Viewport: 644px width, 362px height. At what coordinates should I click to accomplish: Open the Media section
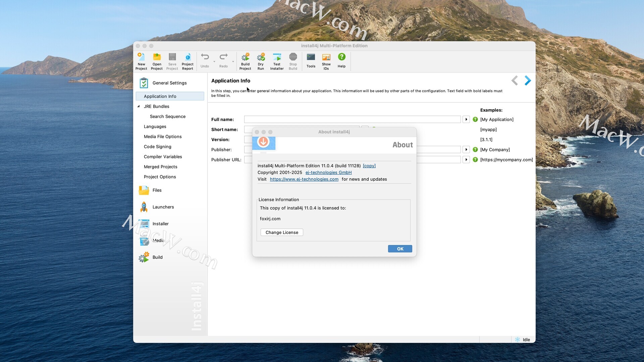[158, 240]
